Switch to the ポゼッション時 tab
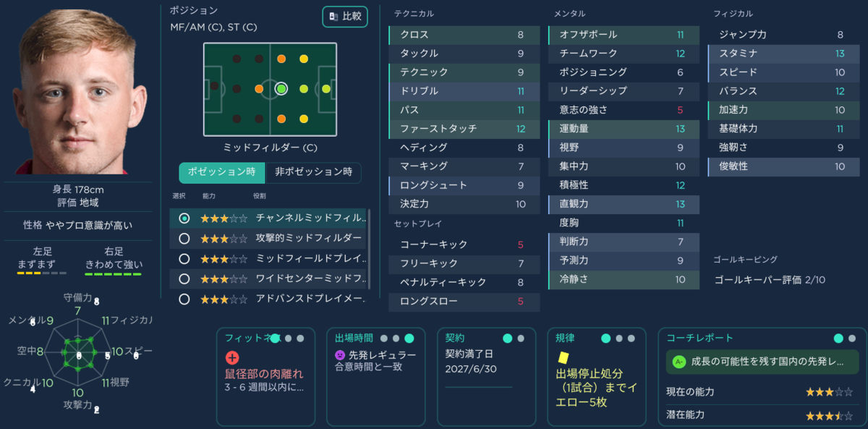Viewport: 868px width, 429px height. point(222,173)
